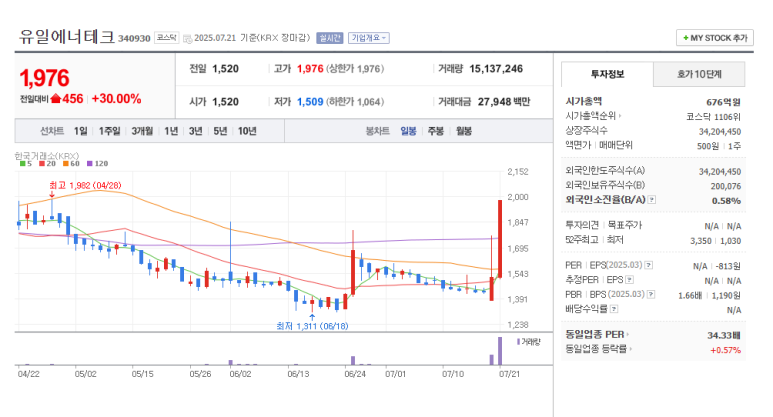This screenshot has width=773, height=417.
Task: Click the 34.33배 same-sector PER value
Action: (x=724, y=335)
